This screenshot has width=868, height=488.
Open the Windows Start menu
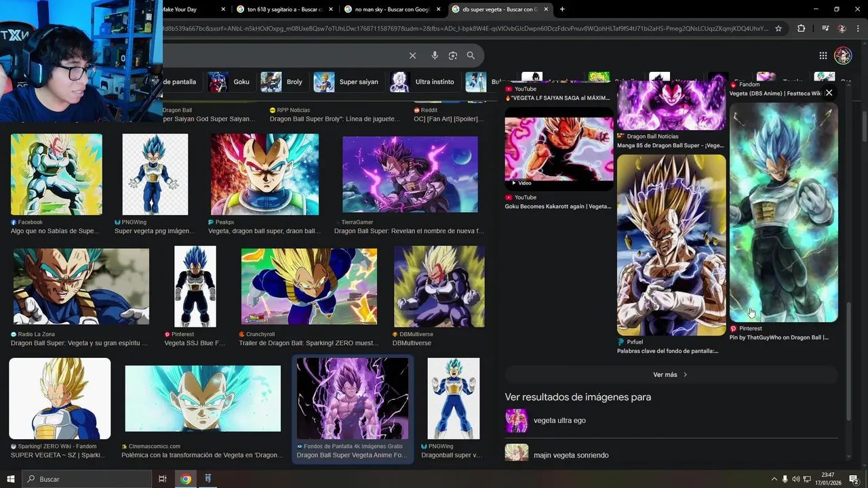point(10,479)
